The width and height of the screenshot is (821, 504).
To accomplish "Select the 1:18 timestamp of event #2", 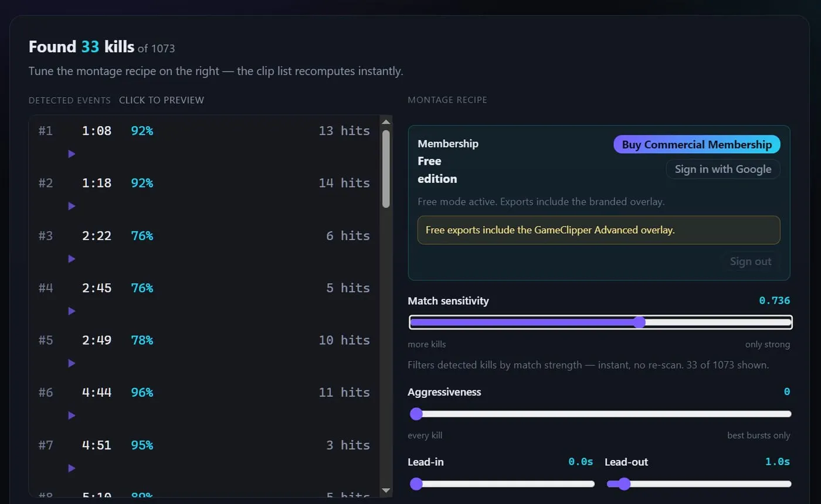I will (x=97, y=183).
